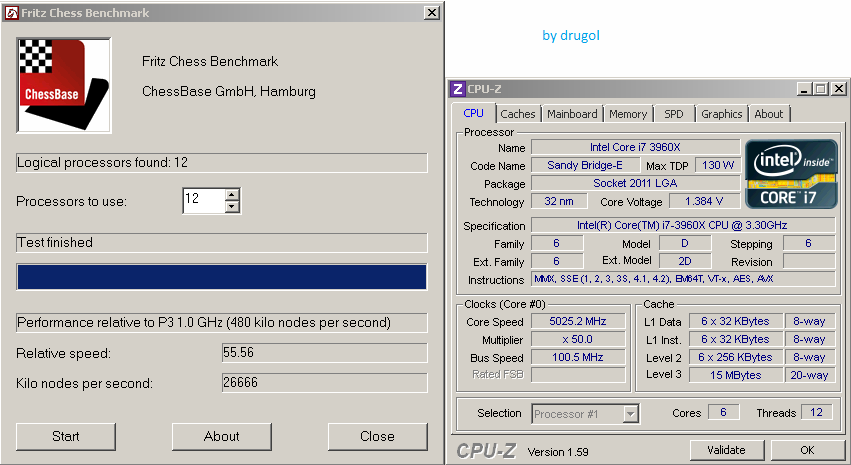Open the Mainboard tab
851x465 pixels.
point(572,114)
